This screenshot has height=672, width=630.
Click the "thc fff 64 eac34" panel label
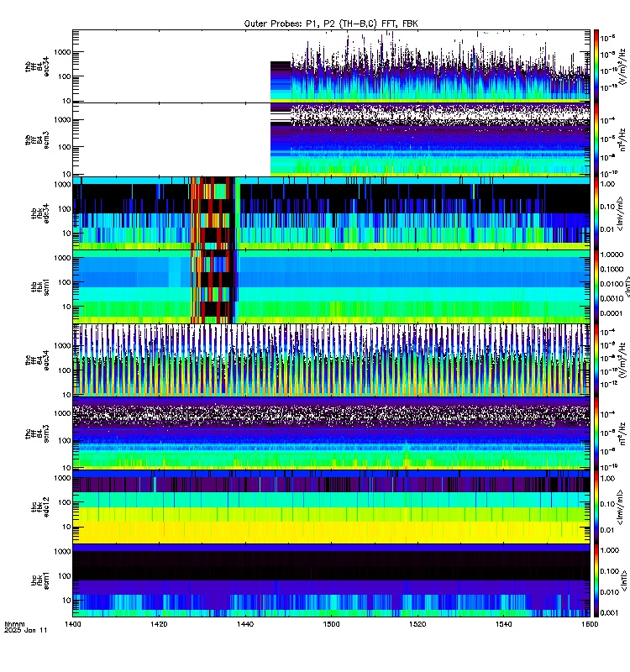[37, 360]
